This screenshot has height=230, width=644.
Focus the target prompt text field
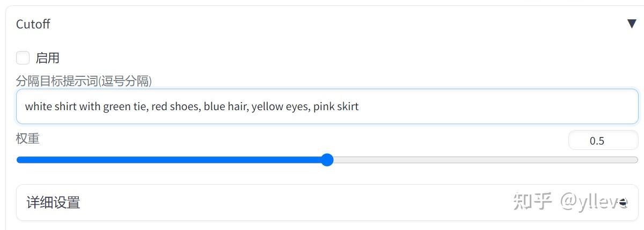tap(483, 106)
